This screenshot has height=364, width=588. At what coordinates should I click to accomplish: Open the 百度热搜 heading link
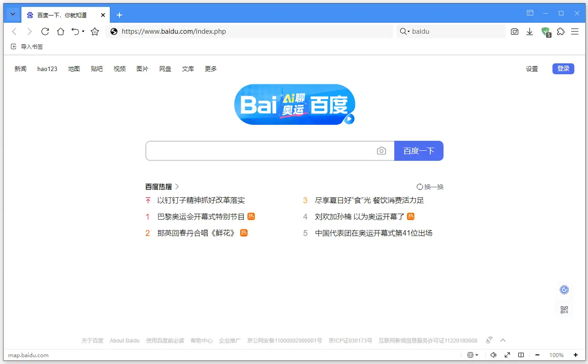click(x=162, y=186)
